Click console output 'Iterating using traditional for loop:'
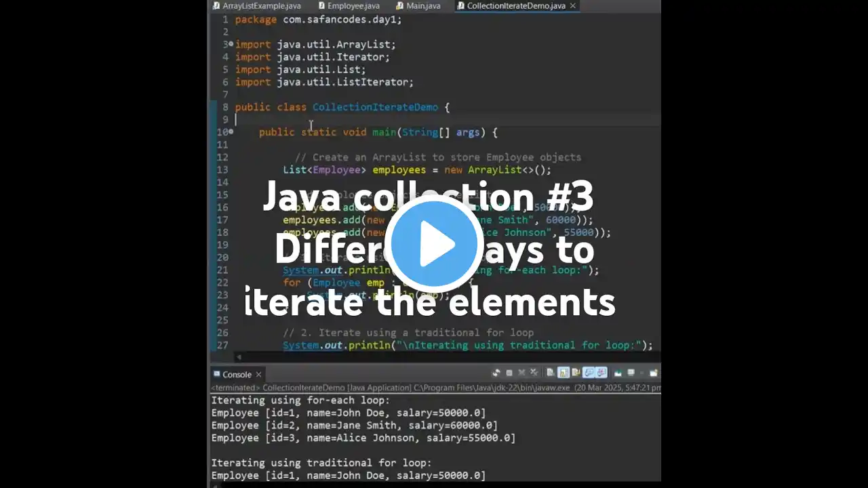This screenshot has width=868, height=488. point(321,463)
